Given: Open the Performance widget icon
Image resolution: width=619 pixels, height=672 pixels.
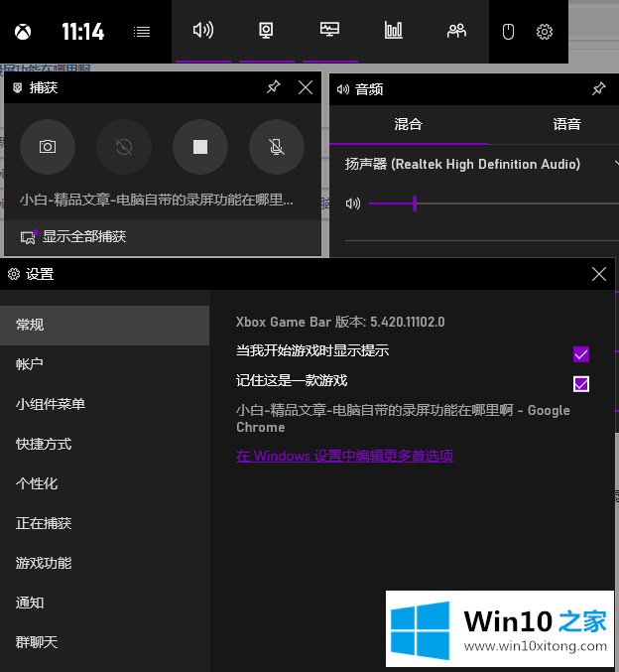Looking at the screenshot, I should coord(330,31).
